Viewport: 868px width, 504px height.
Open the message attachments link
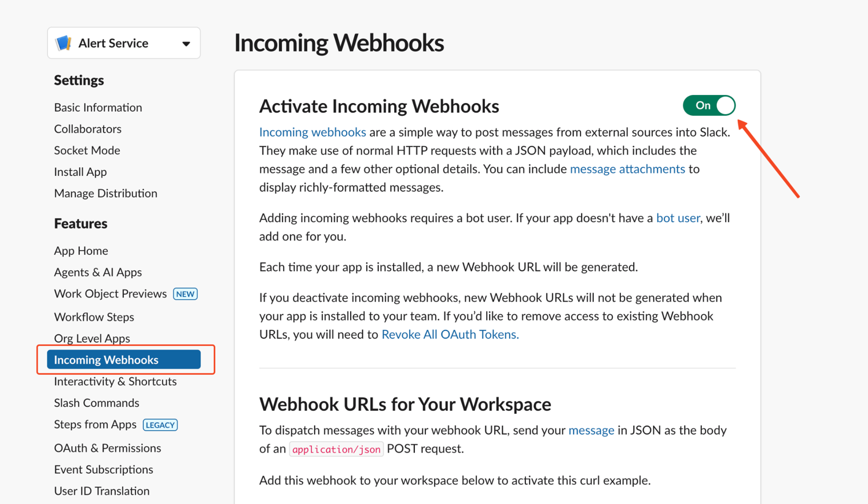pos(627,169)
